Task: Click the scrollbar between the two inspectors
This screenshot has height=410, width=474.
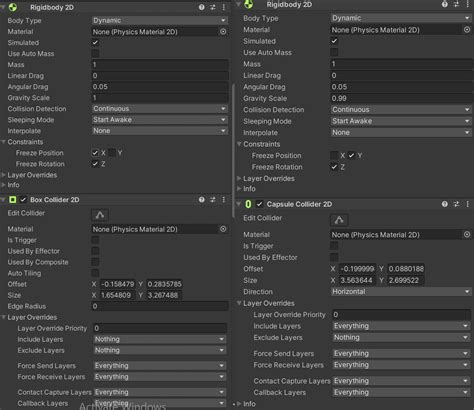Action: [233, 150]
